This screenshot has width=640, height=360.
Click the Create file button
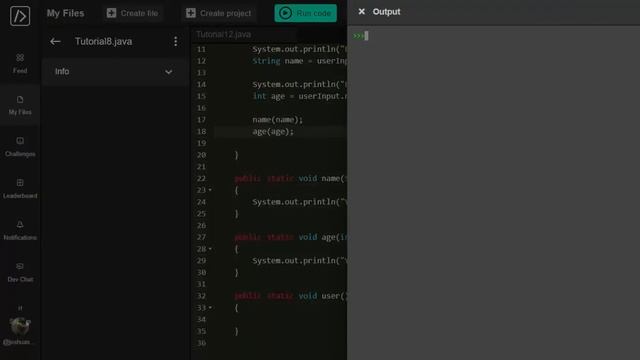pyautogui.click(x=133, y=13)
